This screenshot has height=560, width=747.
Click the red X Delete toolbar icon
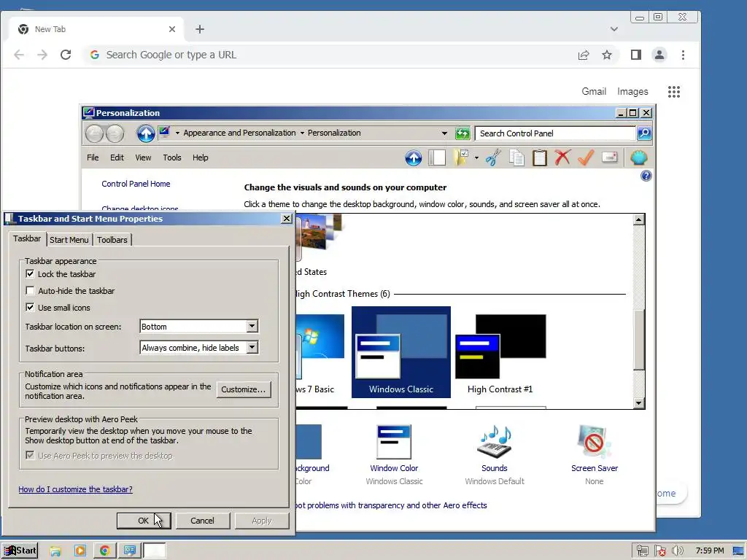click(562, 157)
